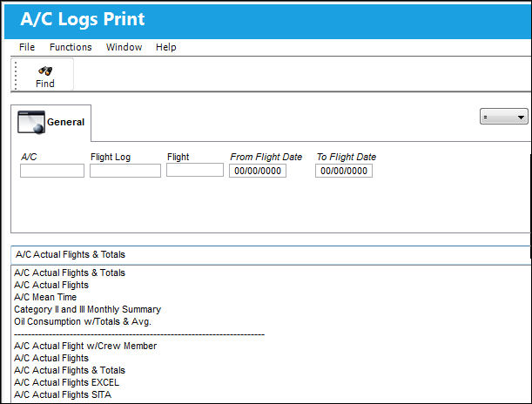
Task: Open the Help menu
Action: coord(166,47)
